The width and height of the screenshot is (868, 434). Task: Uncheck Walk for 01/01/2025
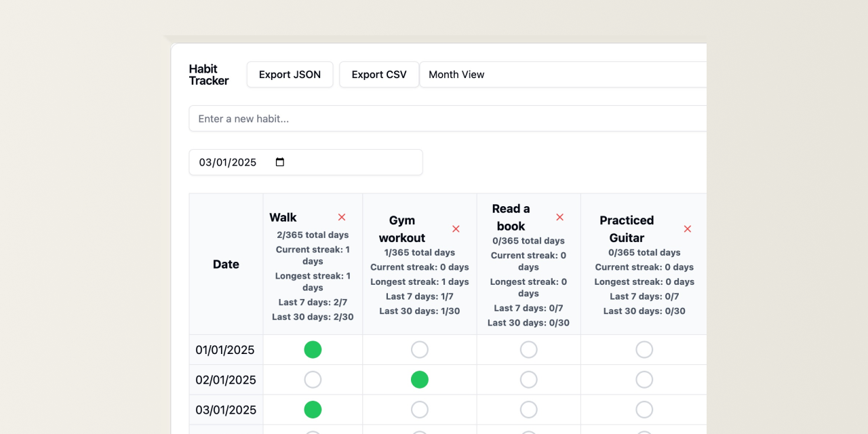click(x=313, y=350)
